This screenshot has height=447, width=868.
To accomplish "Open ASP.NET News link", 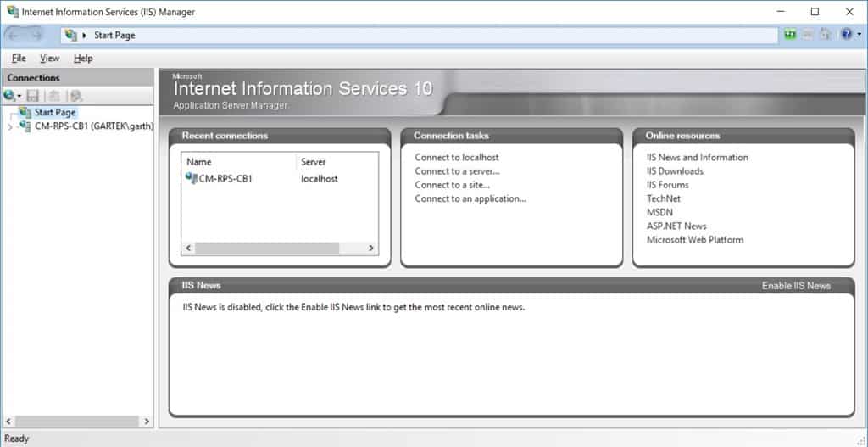I will [676, 226].
